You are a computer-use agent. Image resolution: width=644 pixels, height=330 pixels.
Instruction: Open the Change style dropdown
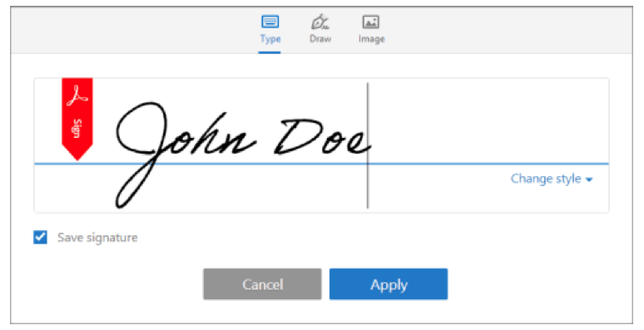click(551, 179)
